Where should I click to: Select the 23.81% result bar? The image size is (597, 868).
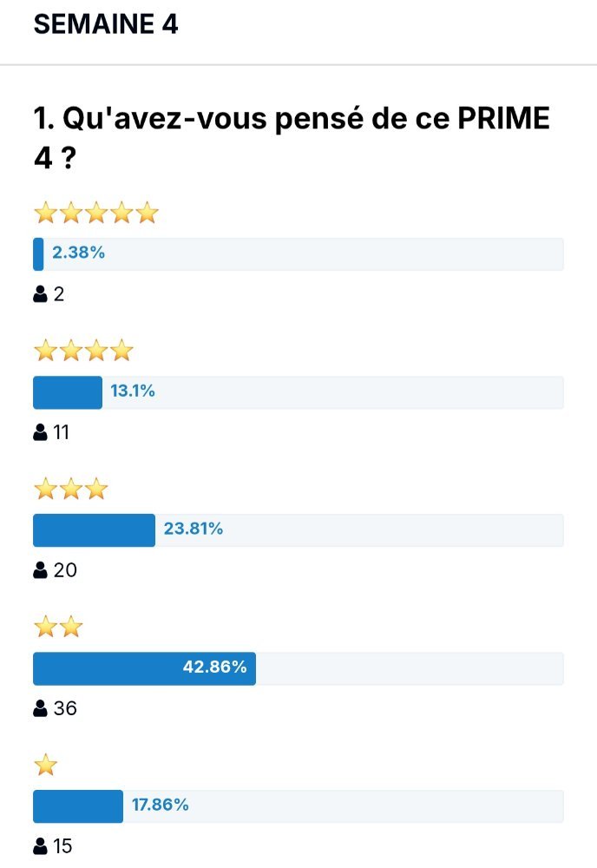pyautogui.click(x=298, y=530)
